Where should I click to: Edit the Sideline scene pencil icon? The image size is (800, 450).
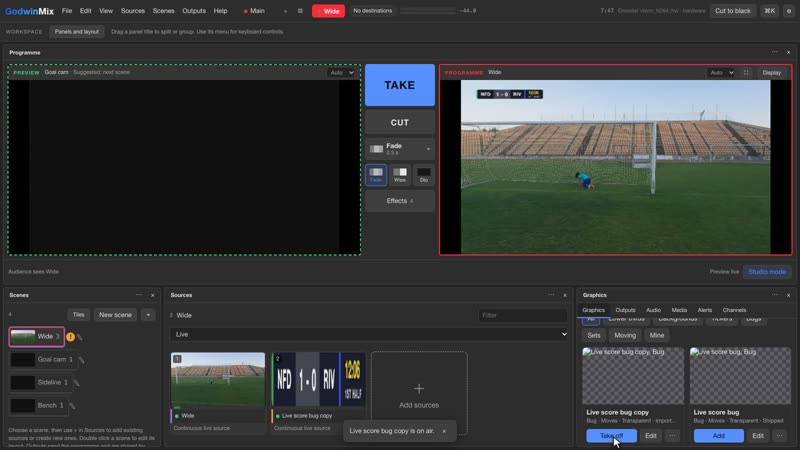(76, 383)
